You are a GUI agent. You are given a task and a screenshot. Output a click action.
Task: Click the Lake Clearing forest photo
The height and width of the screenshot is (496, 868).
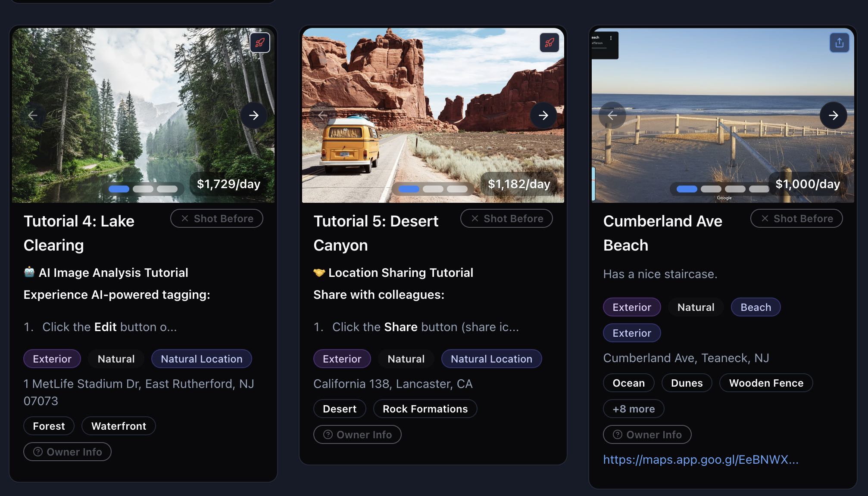click(x=143, y=115)
